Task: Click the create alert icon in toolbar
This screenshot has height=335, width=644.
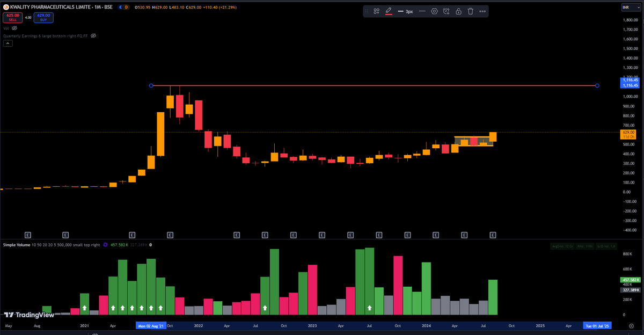Action: 446,11
